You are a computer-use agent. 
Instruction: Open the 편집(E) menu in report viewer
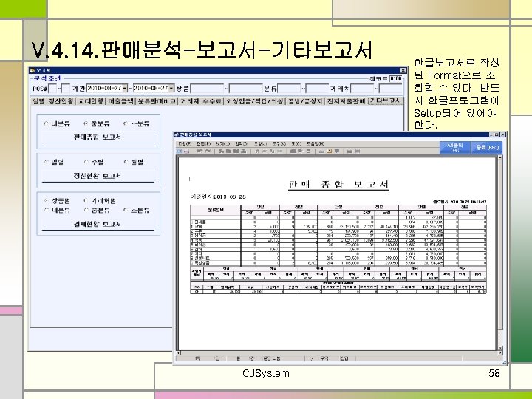204,144
